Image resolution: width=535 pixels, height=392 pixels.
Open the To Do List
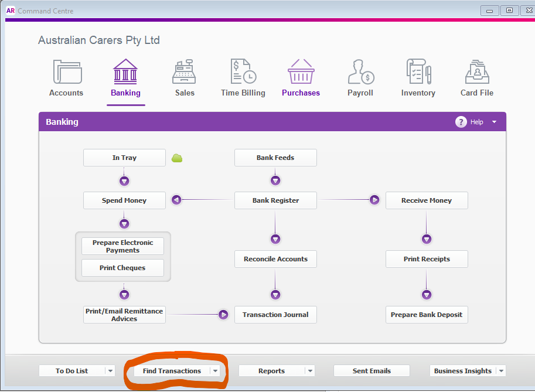[71, 370]
